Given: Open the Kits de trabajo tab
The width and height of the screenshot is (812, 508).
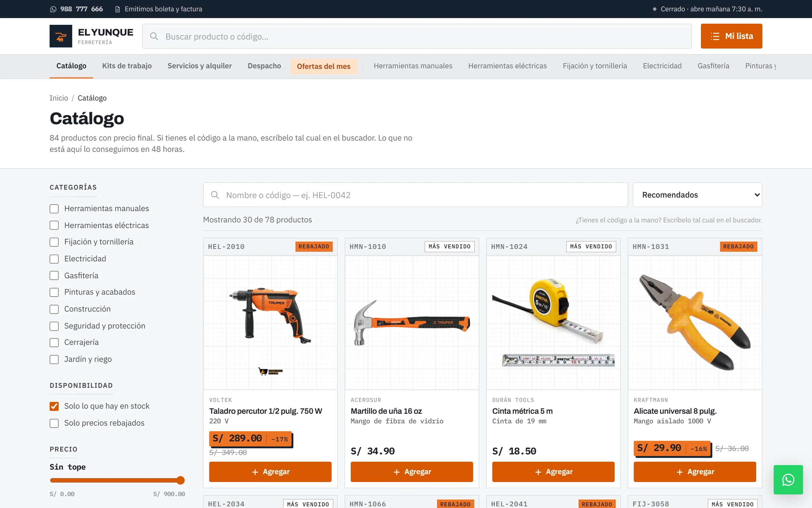Looking at the screenshot, I should pyautogui.click(x=127, y=66).
